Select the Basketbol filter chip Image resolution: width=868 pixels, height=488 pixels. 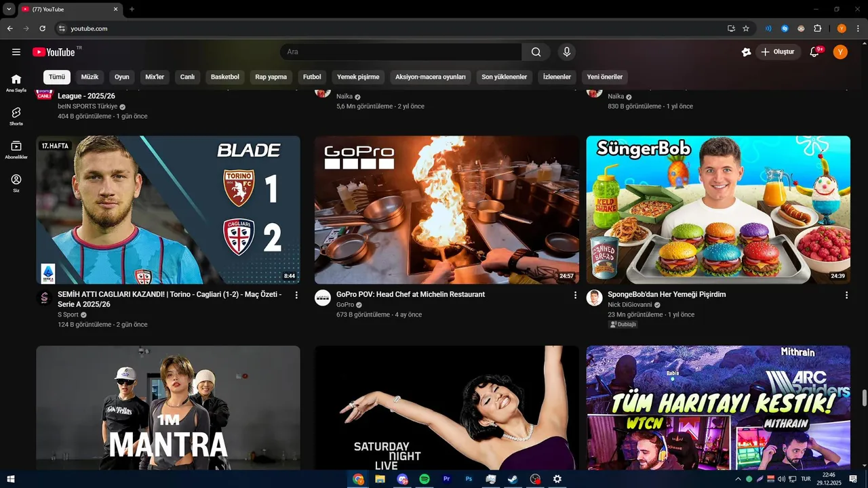[225, 77]
